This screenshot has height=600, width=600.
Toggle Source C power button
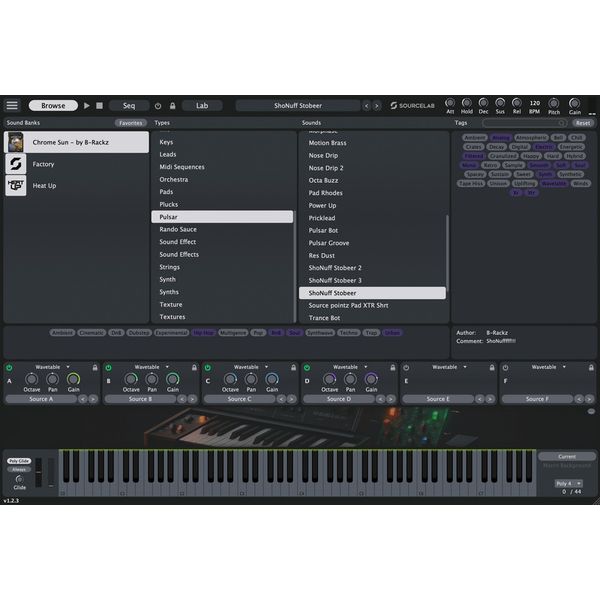coord(208,368)
